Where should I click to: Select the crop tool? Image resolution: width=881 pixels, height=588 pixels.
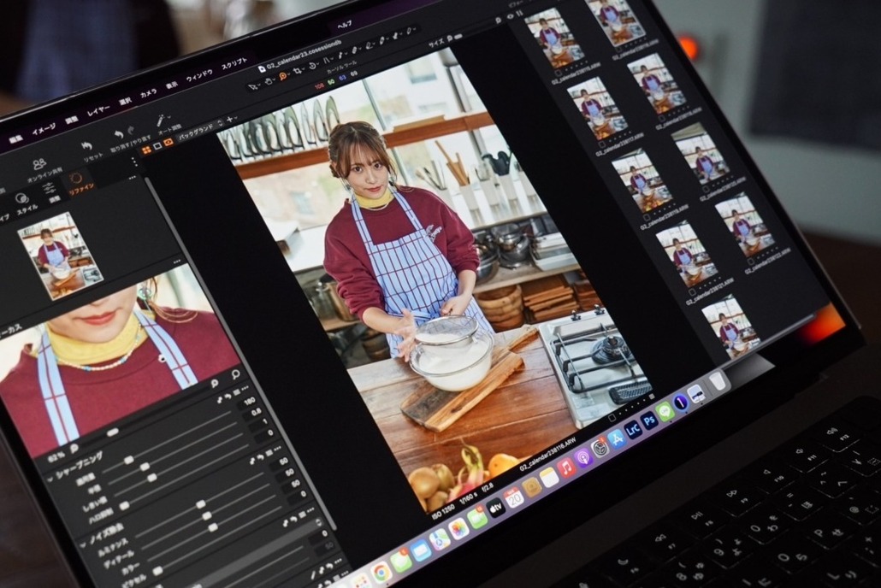pyautogui.click(x=298, y=71)
